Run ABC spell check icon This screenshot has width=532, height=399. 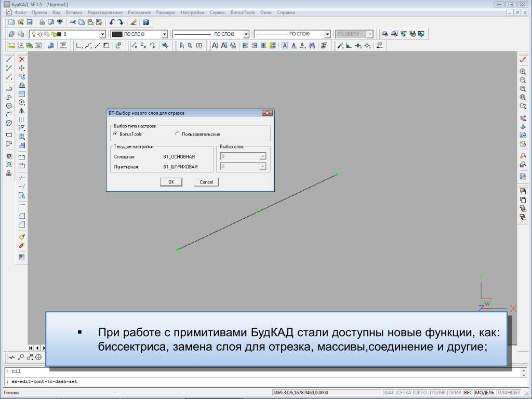point(60,22)
